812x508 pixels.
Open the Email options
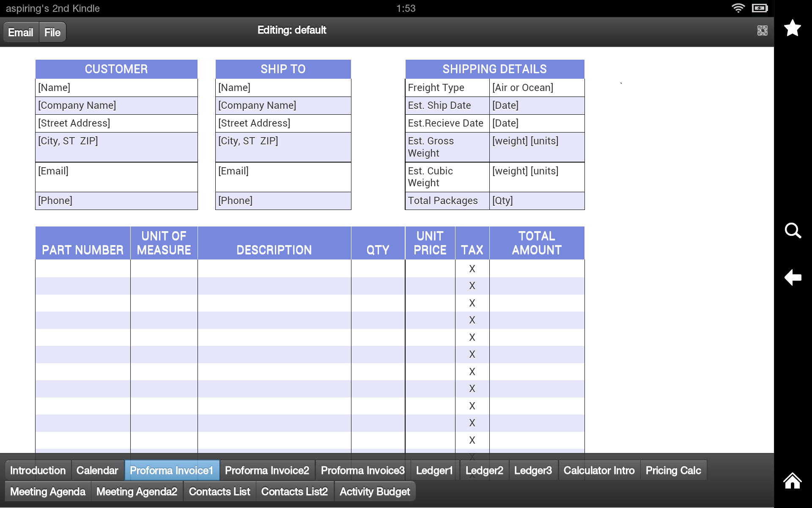20,32
